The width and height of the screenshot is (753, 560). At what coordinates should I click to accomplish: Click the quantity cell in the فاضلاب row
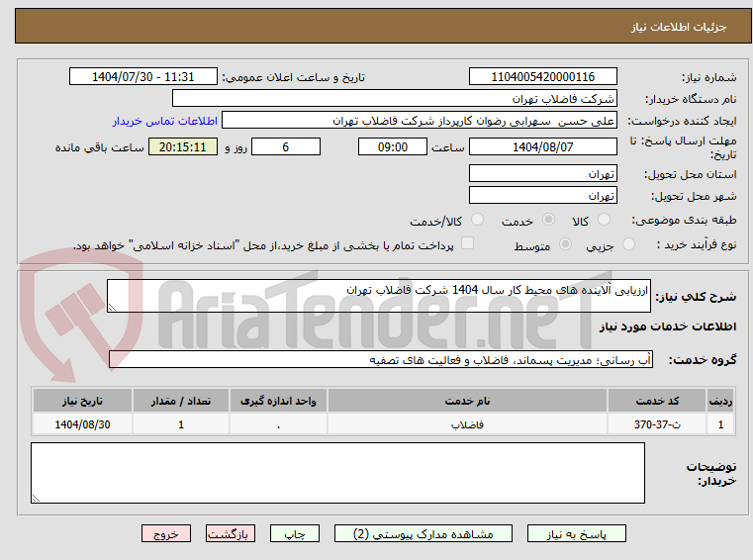click(180, 424)
